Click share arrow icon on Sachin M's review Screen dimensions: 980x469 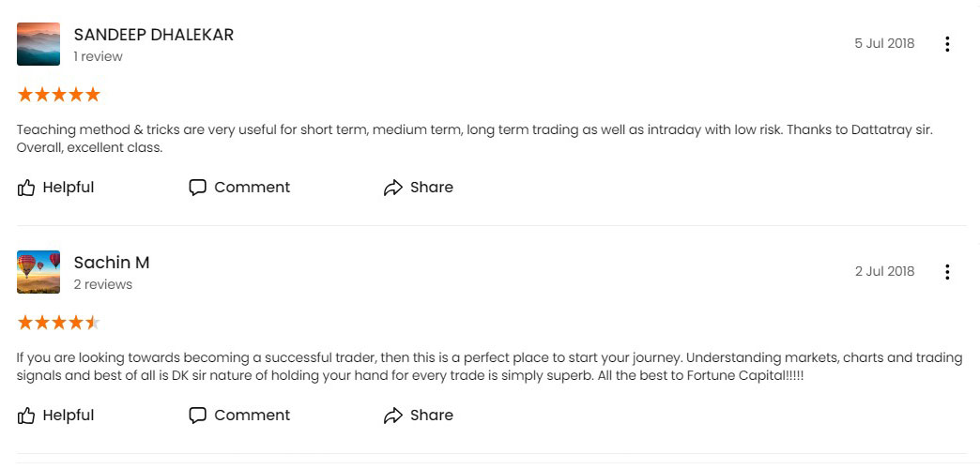point(392,416)
